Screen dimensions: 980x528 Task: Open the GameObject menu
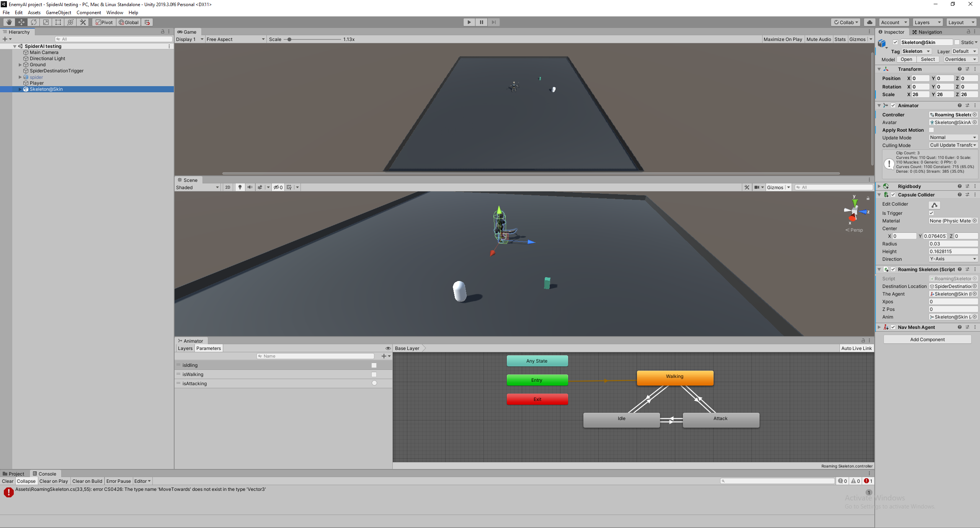(x=58, y=13)
